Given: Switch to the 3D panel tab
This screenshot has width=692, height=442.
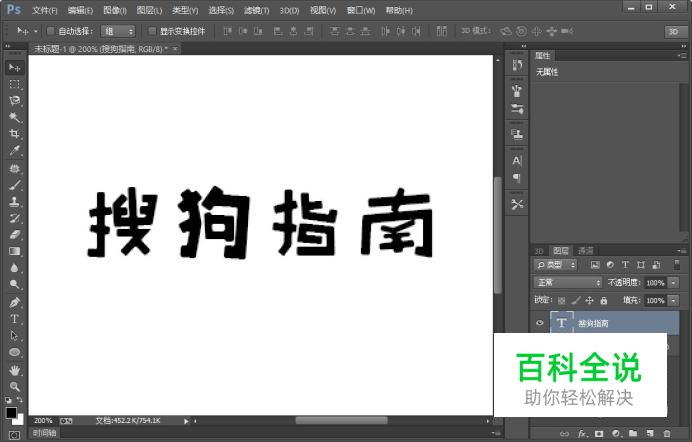Looking at the screenshot, I should pos(539,251).
